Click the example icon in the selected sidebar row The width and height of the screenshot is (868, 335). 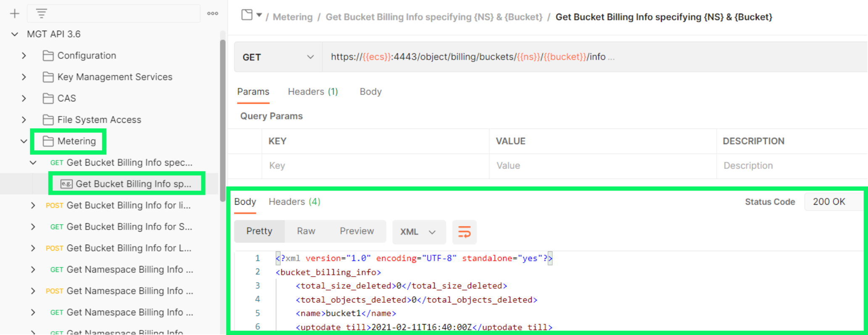[x=66, y=184]
